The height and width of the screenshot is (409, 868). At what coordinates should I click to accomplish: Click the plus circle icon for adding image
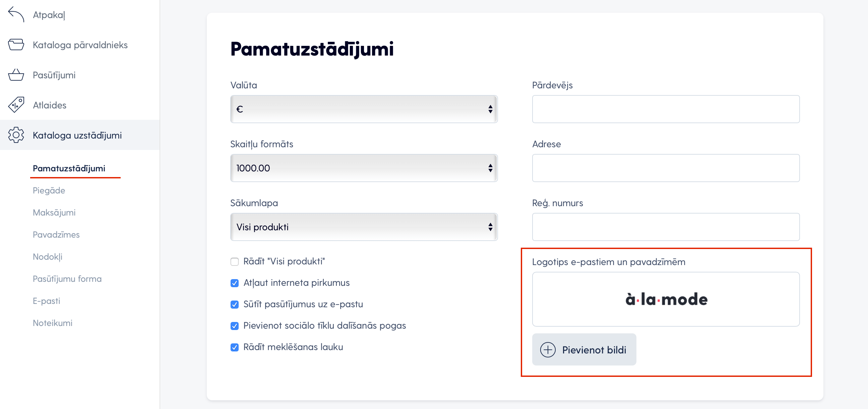pyautogui.click(x=548, y=349)
